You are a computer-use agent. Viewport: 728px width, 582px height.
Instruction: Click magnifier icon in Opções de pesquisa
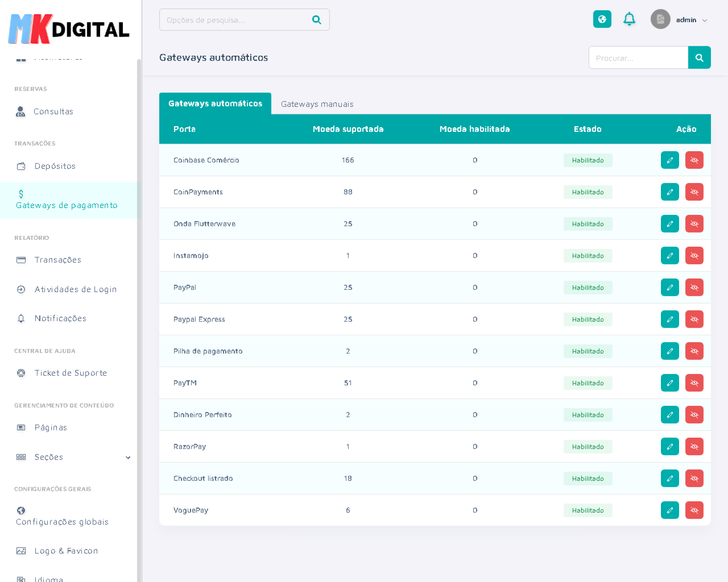(316, 20)
